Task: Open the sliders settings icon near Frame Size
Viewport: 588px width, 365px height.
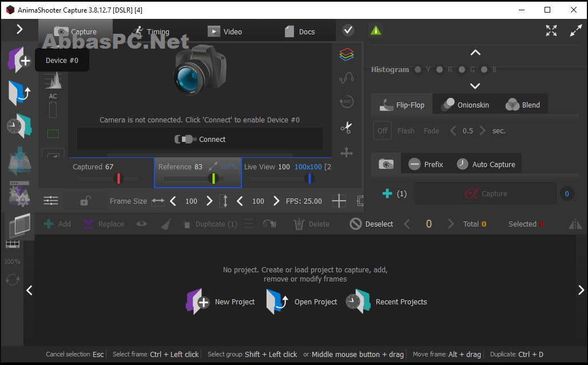Action: coord(51,201)
